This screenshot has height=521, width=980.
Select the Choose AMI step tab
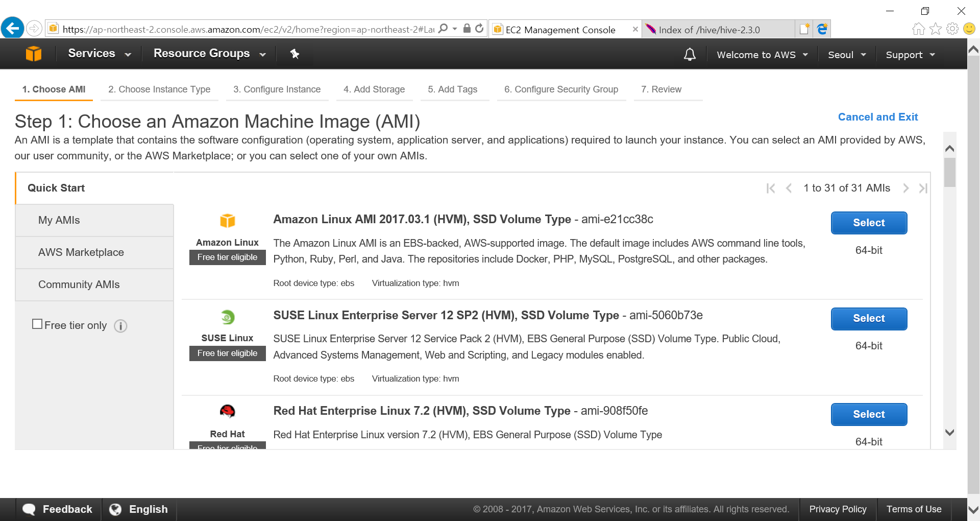pyautogui.click(x=54, y=89)
